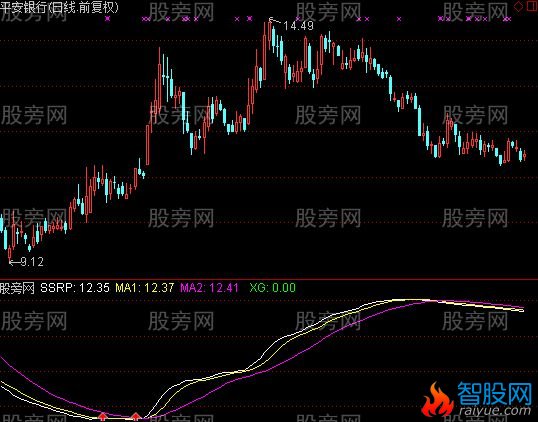Click the green XG: 0.00 label

272,288
